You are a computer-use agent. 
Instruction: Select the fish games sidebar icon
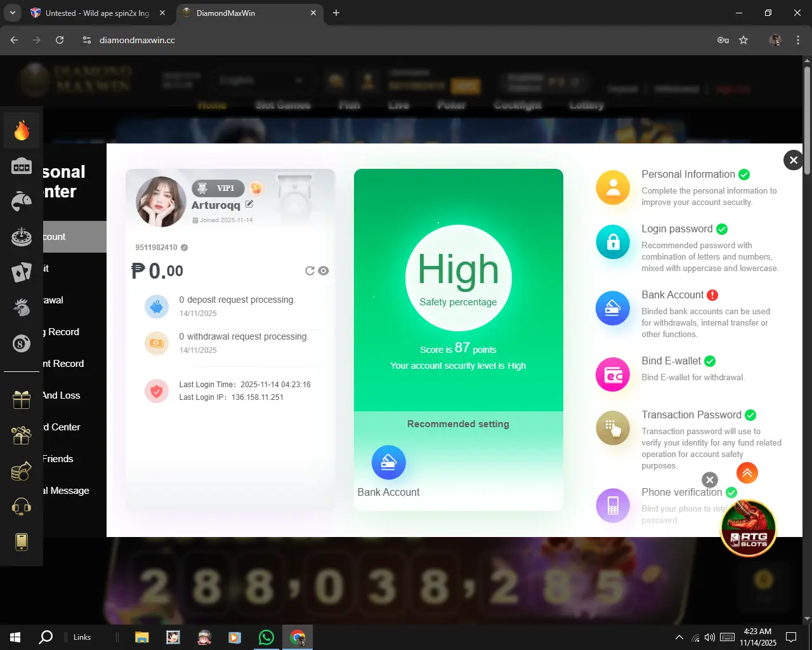[22, 201]
